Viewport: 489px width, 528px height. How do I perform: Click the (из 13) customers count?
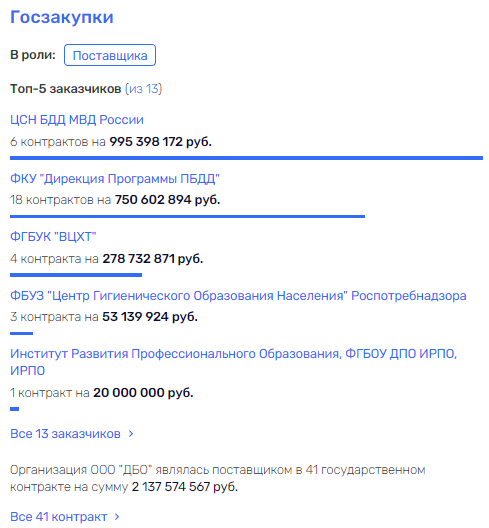coord(143,89)
